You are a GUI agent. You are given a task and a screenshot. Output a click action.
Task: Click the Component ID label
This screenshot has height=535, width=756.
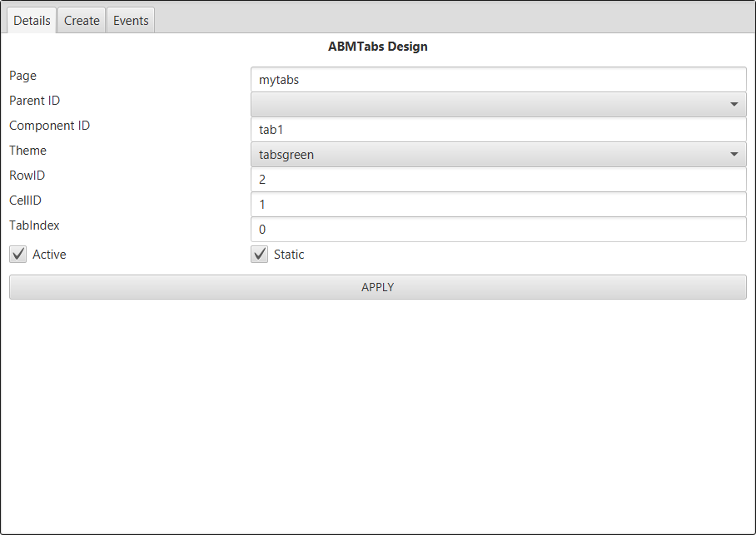tap(49, 126)
